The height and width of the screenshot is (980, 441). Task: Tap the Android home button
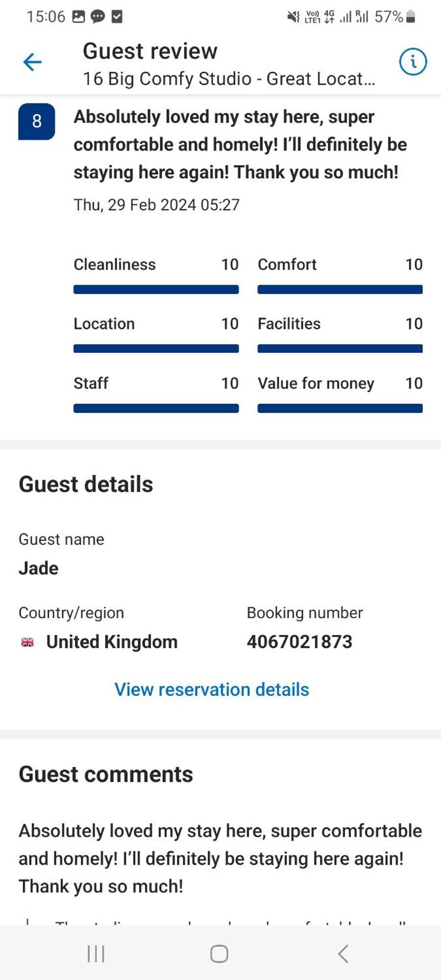[219, 954]
